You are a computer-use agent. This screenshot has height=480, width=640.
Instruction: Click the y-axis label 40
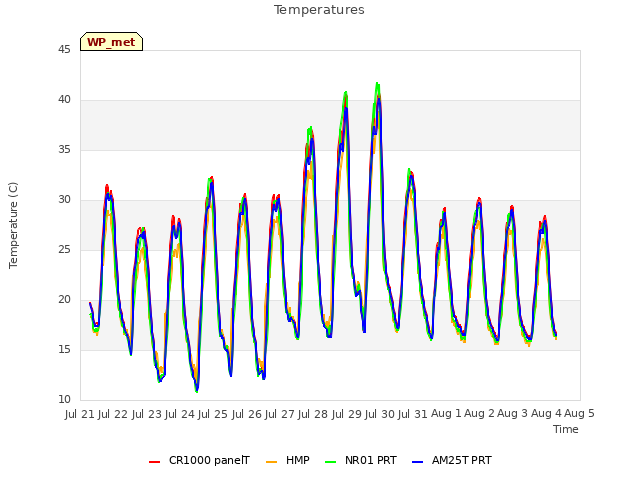click(64, 100)
